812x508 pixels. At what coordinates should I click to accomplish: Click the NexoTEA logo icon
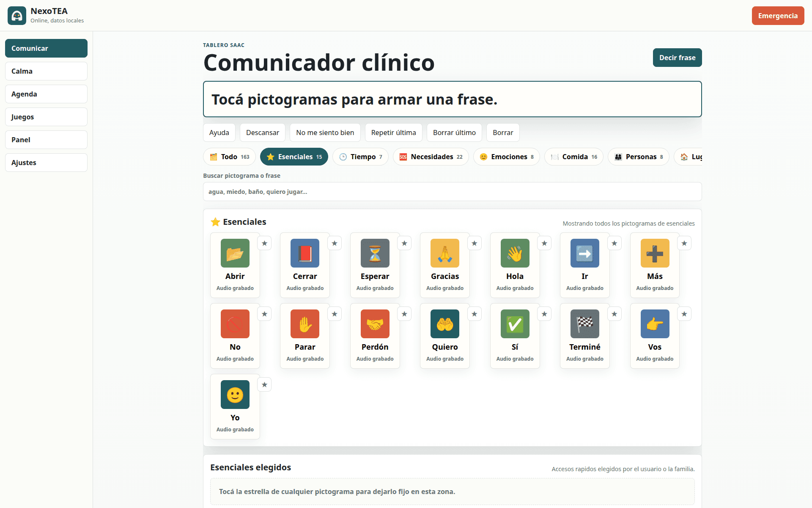17,16
